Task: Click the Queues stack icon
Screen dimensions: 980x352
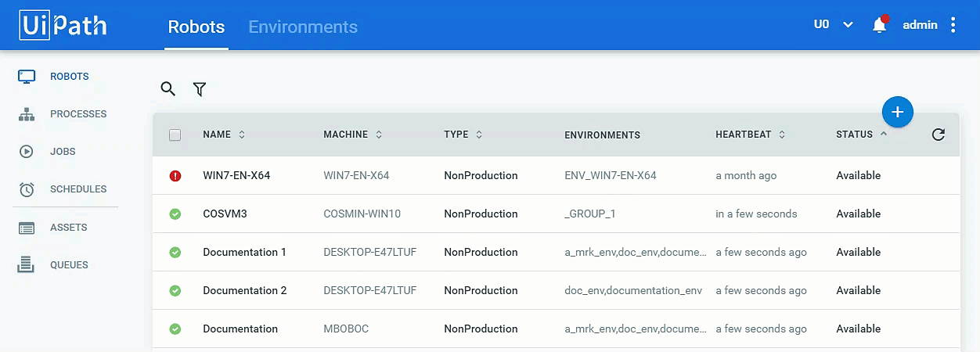Action: pyautogui.click(x=27, y=264)
